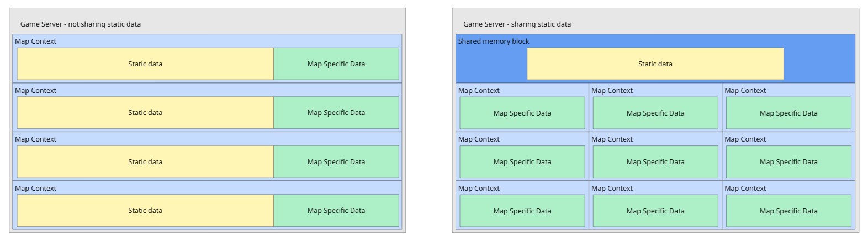Select the bottom-left Map Specific Data in sharing grid

point(522,211)
